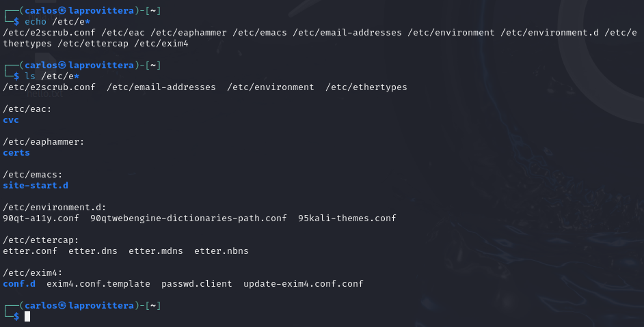Click 'exim4.conf.template' file name
Image resolution: width=644 pixels, height=327 pixels.
pos(98,284)
